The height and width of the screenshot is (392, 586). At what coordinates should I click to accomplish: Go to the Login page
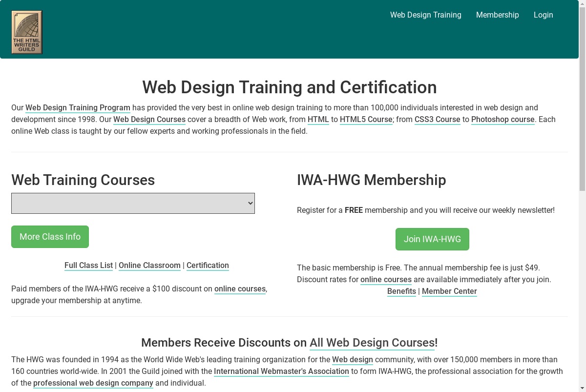point(543,15)
